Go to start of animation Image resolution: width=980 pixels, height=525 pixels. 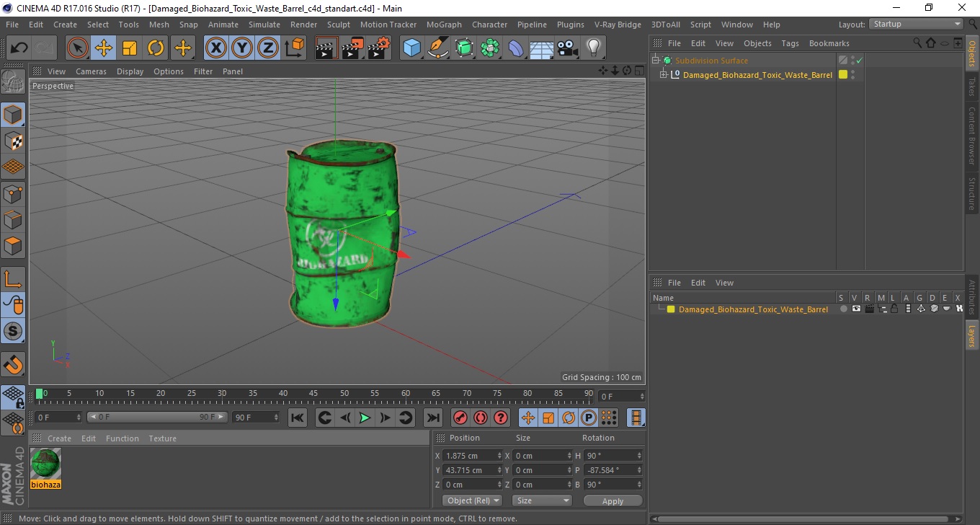(298, 418)
